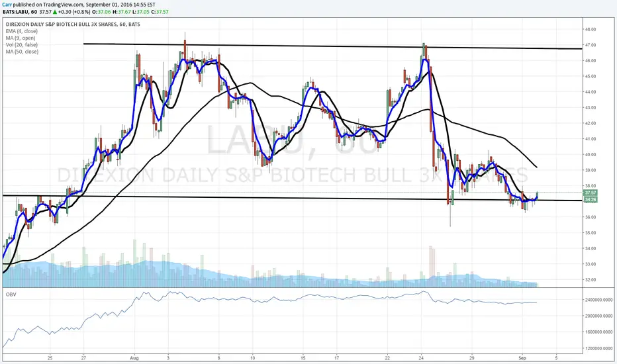617x364 pixels.
Task: Select the MA (9, open) indicator label
Action: click(x=21, y=38)
